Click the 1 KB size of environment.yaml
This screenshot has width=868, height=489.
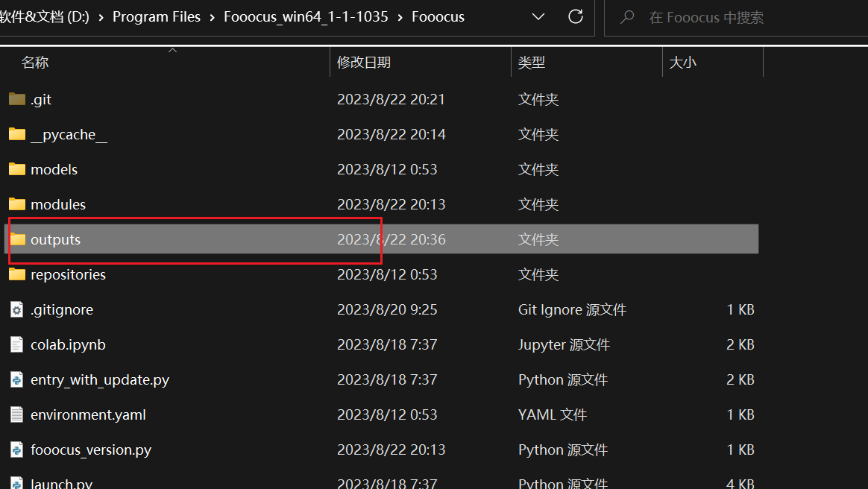click(740, 415)
